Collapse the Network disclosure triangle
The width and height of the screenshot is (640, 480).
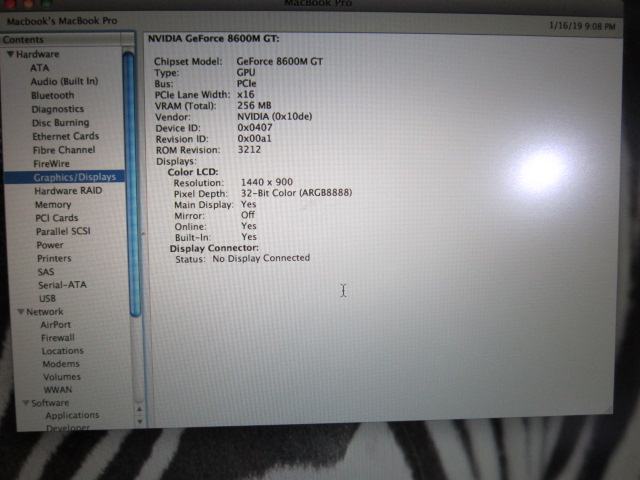20,311
